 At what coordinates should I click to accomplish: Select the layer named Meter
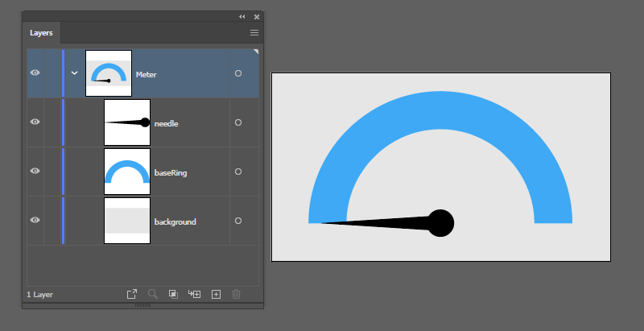pos(147,75)
